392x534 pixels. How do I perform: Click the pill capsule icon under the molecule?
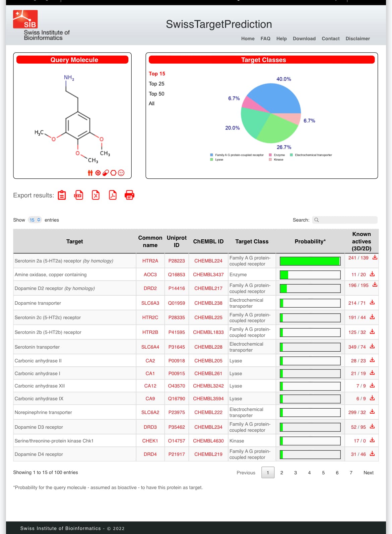click(x=106, y=173)
